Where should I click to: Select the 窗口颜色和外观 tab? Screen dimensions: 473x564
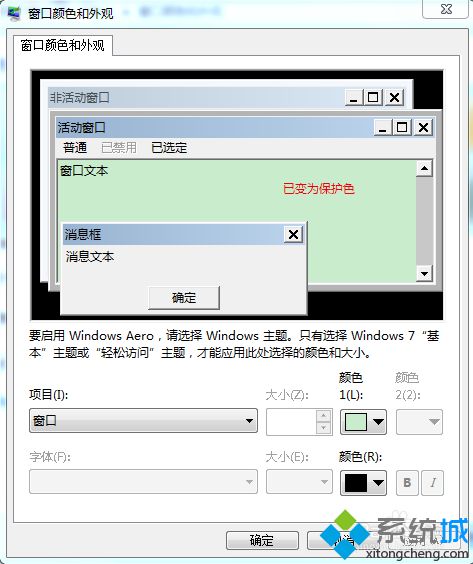click(x=63, y=46)
